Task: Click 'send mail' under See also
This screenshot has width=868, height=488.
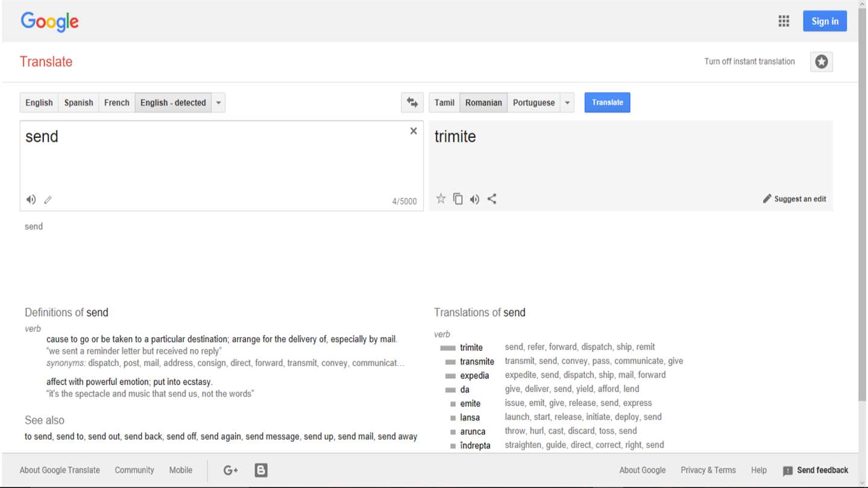Action: click(356, 436)
